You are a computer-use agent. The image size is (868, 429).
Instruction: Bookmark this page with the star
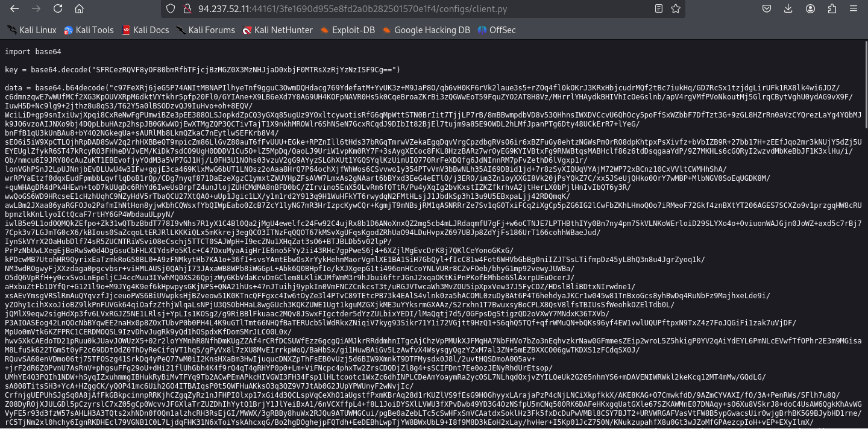click(x=676, y=9)
